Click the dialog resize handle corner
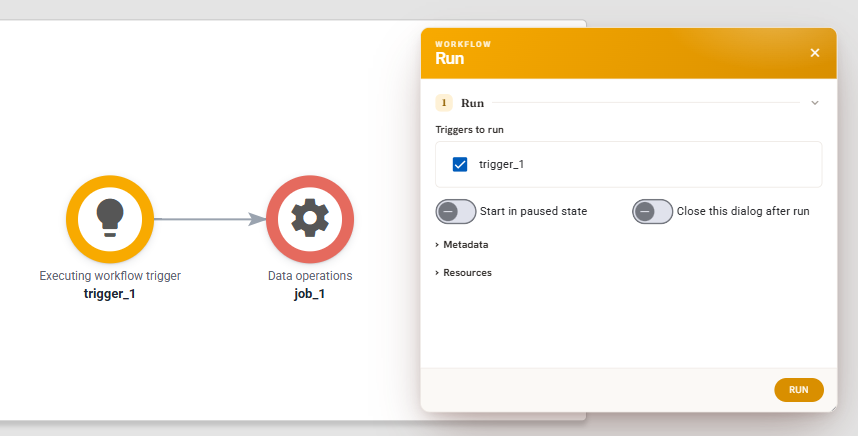This screenshot has width=858, height=436. tap(833, 408)
